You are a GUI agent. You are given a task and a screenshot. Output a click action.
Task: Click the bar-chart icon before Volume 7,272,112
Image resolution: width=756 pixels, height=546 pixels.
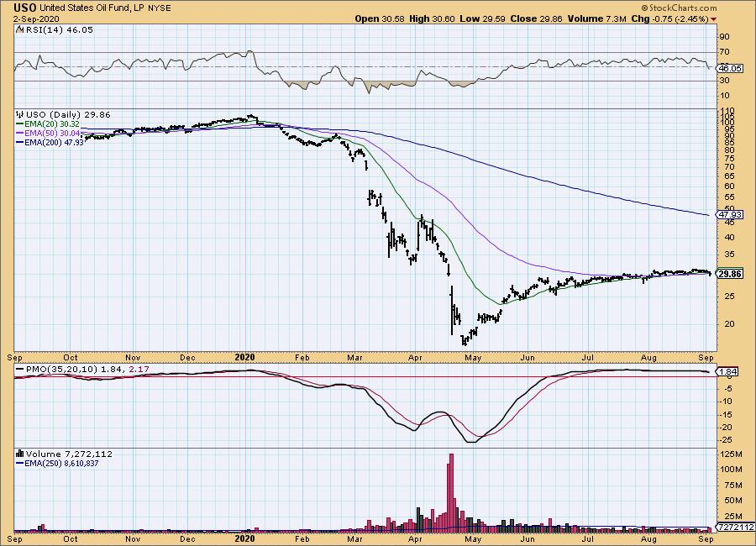tap(20, 454)
